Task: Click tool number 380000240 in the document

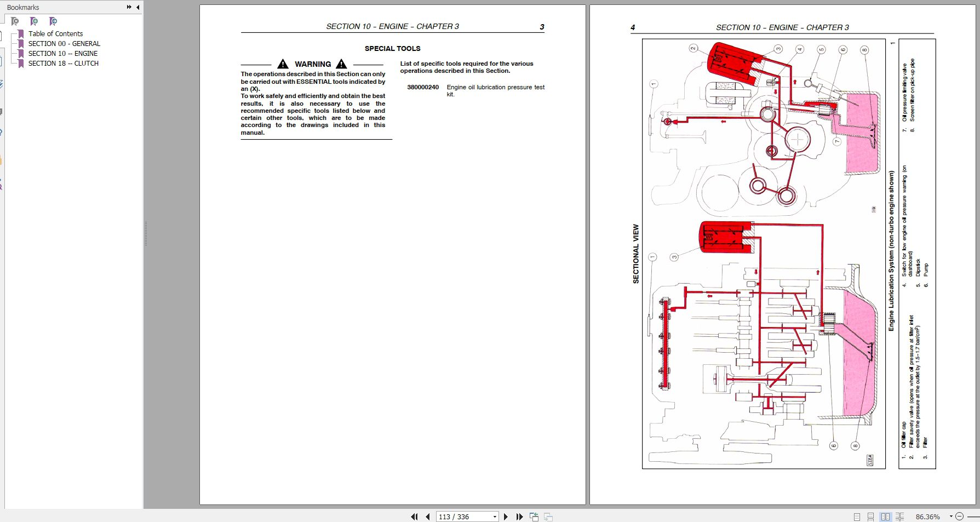Action: [423, 87]
